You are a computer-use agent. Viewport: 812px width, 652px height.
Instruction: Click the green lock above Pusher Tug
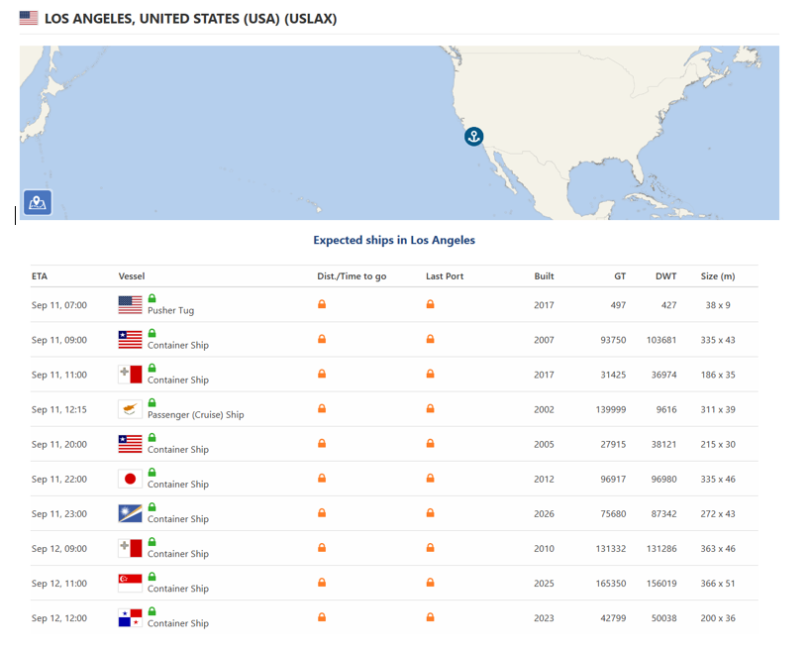point(152,298)
